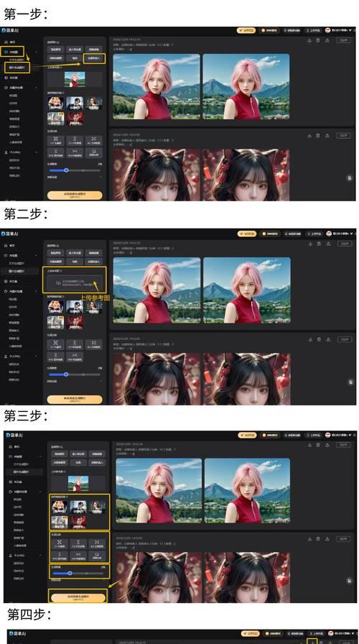This screenshot has height=644, width=359.
Task: Click trash icon of cat-ear result, step two
Action: (x=319, y=340)
